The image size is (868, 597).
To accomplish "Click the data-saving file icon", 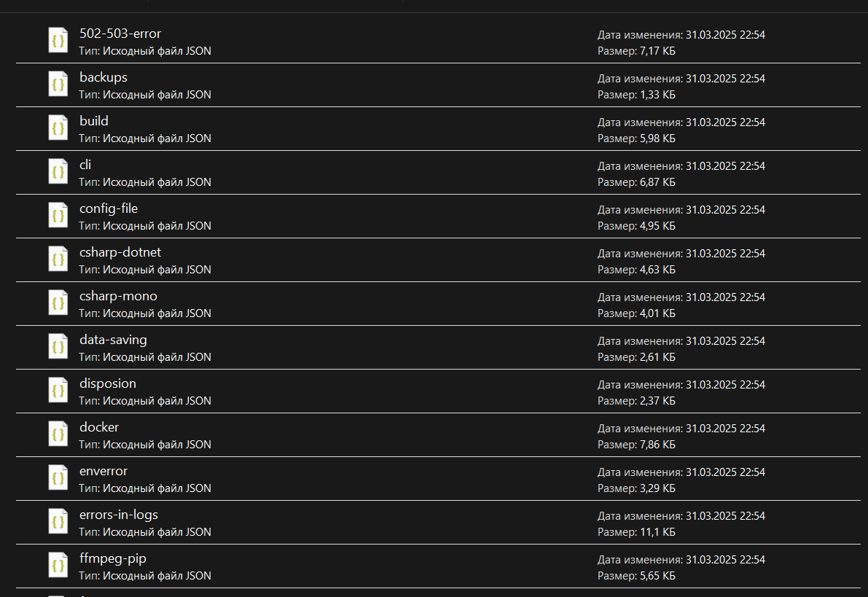I will [58, 346].
